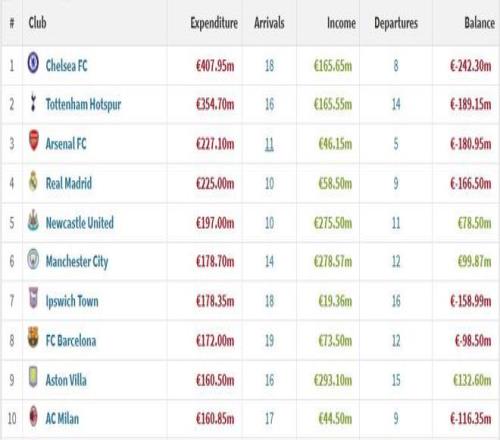500x440 pixels.
Task: Sort table by Balance column header
Action: 479,23
